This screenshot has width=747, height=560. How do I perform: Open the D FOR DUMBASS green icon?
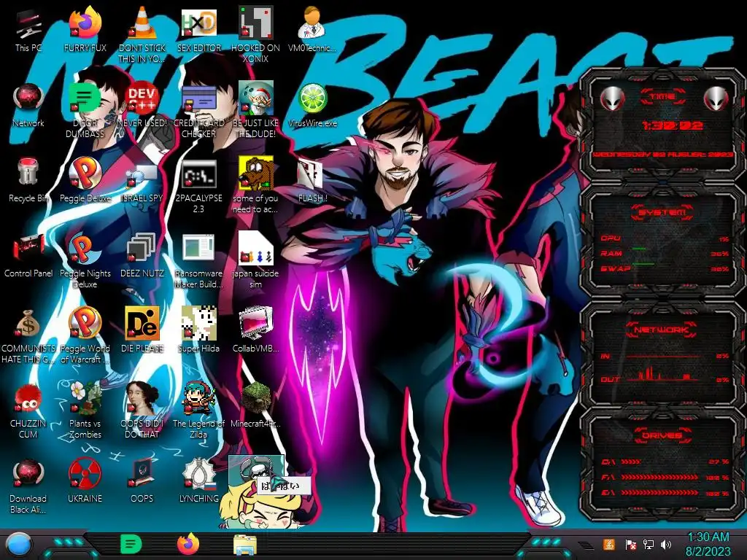(85, 109)
